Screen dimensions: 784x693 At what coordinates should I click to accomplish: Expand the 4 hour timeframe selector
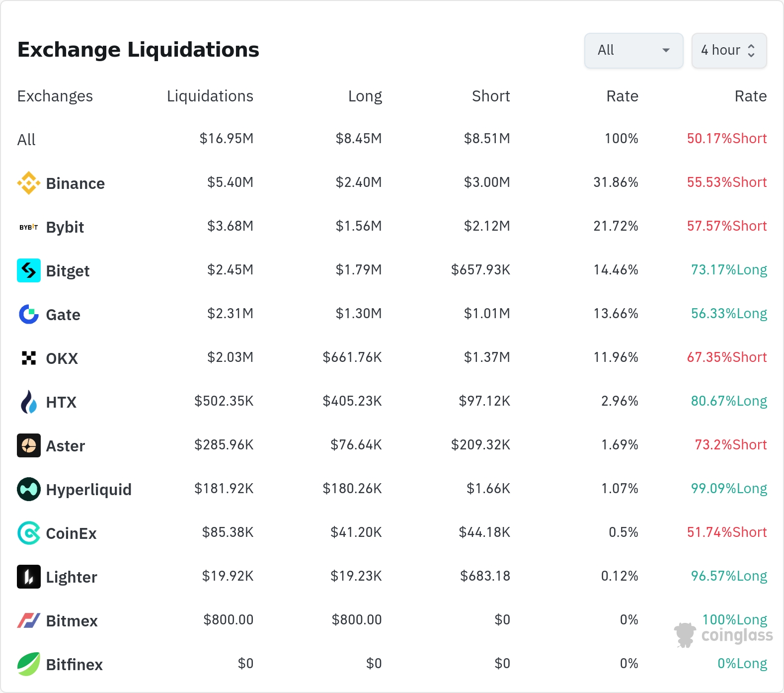pos(729,50)
